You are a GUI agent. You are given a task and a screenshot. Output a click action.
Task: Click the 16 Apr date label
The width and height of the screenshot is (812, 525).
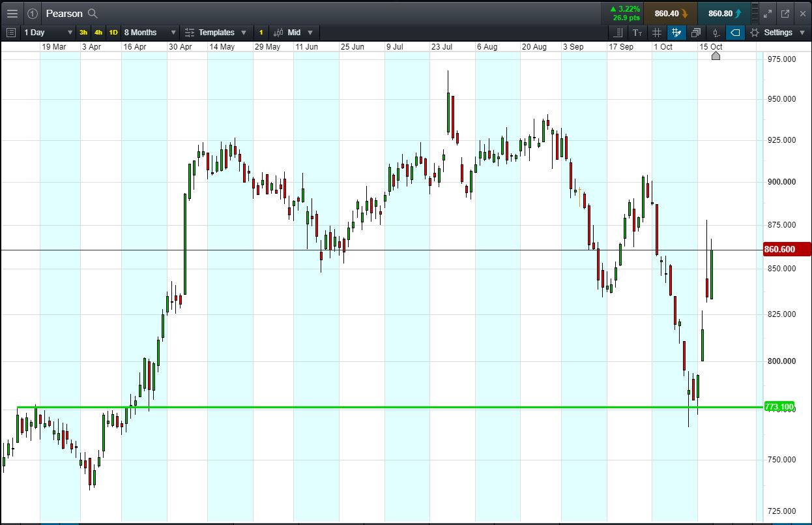(x=135, y=47)
